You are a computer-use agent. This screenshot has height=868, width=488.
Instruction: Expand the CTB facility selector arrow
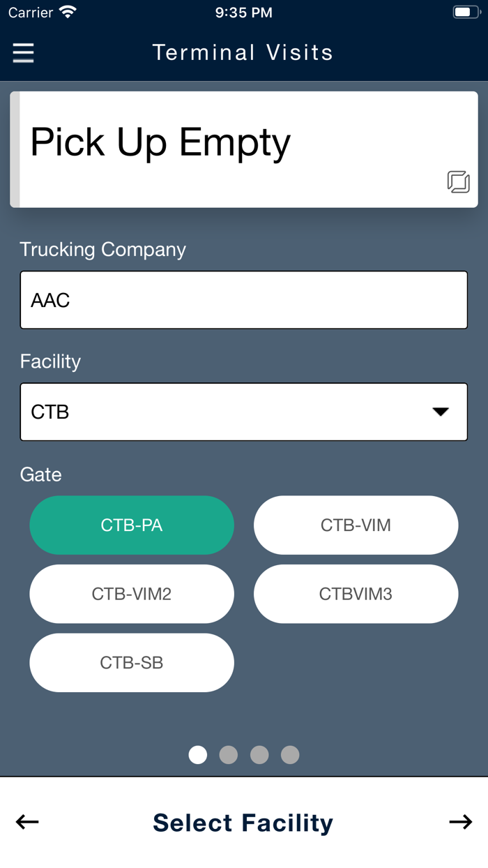coord(441,412)
